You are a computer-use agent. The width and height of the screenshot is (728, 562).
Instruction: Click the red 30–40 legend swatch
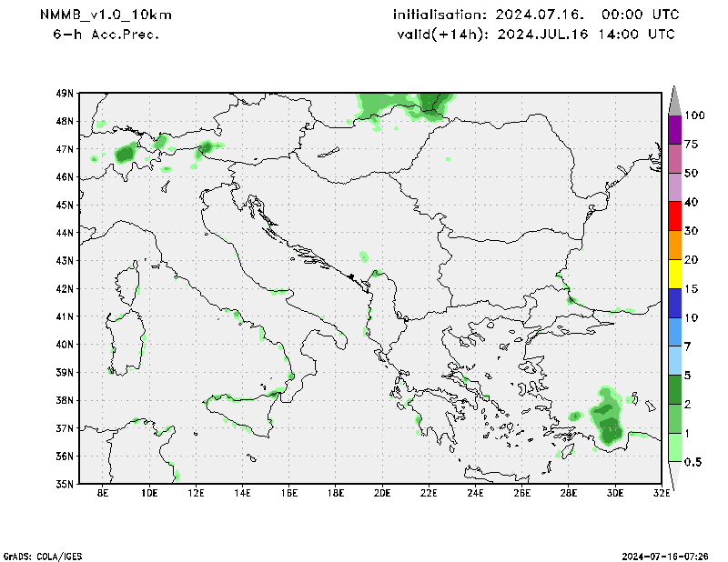(x=674, y=216)
